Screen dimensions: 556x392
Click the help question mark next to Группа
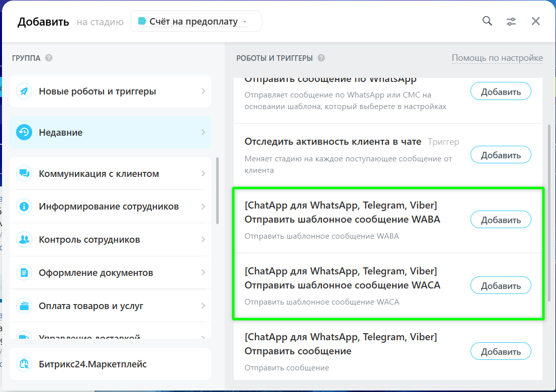click(x=49, y=58)
